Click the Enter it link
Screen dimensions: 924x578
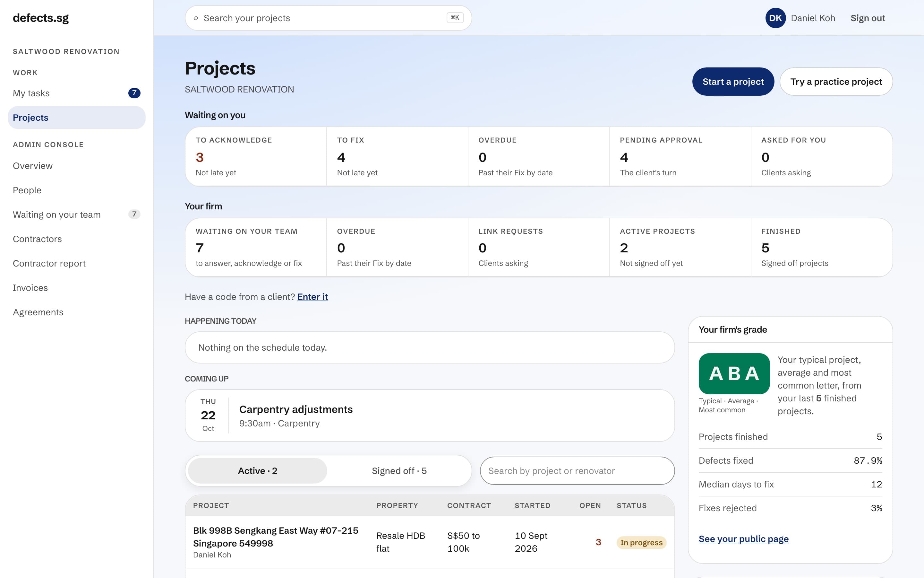pos(312,297)
